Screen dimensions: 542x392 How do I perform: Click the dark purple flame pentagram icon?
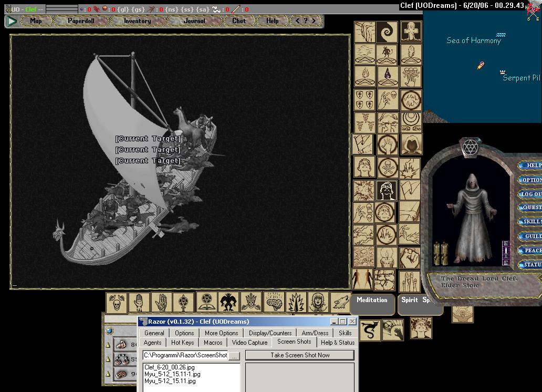(x=387, y=76)
